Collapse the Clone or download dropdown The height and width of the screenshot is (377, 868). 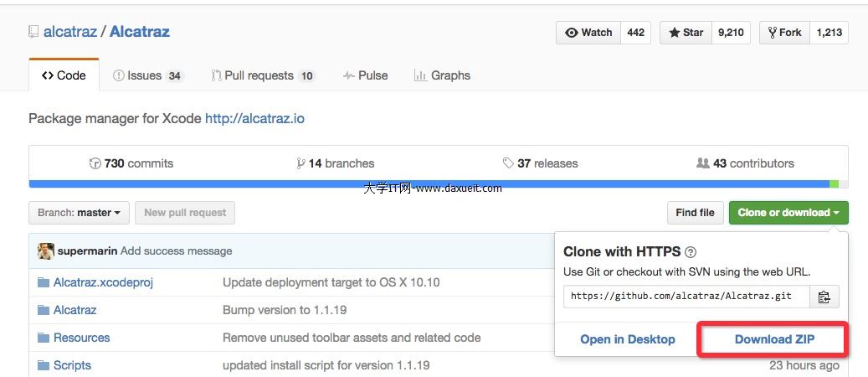[788, 213]
